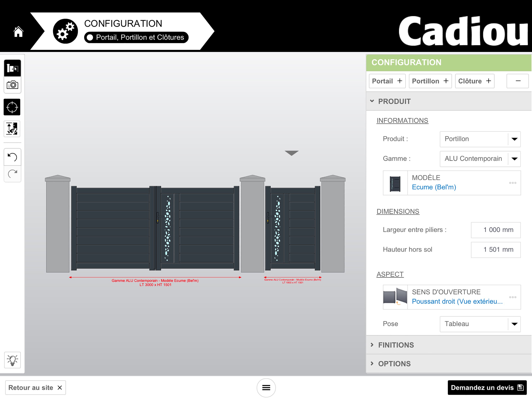Click the camera snapshot icon

tap(12, 85)
